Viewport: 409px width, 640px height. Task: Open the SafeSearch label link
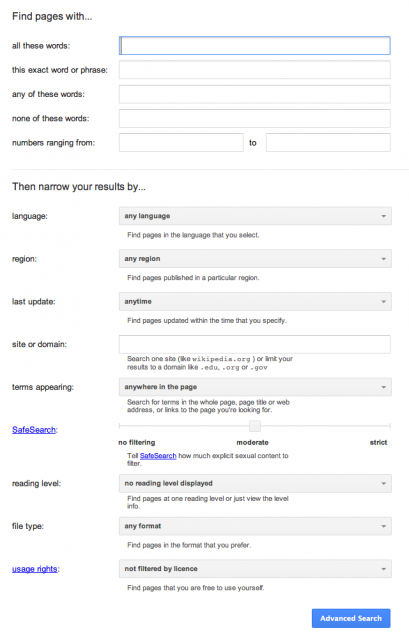tap(34, 430)
